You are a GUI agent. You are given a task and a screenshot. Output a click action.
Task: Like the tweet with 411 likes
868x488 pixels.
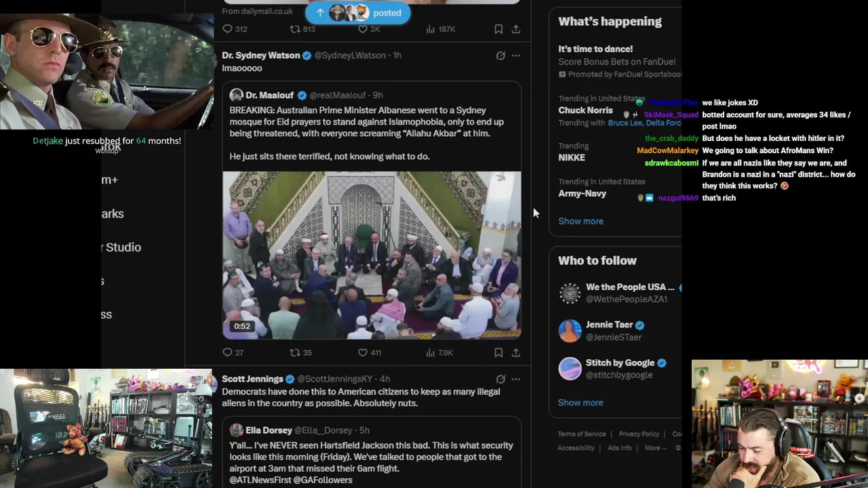pos(363,352)
